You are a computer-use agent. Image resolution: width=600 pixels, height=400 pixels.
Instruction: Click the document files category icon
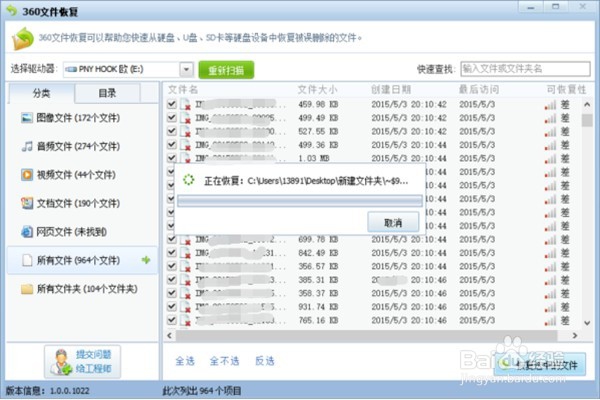coord(26,203)
